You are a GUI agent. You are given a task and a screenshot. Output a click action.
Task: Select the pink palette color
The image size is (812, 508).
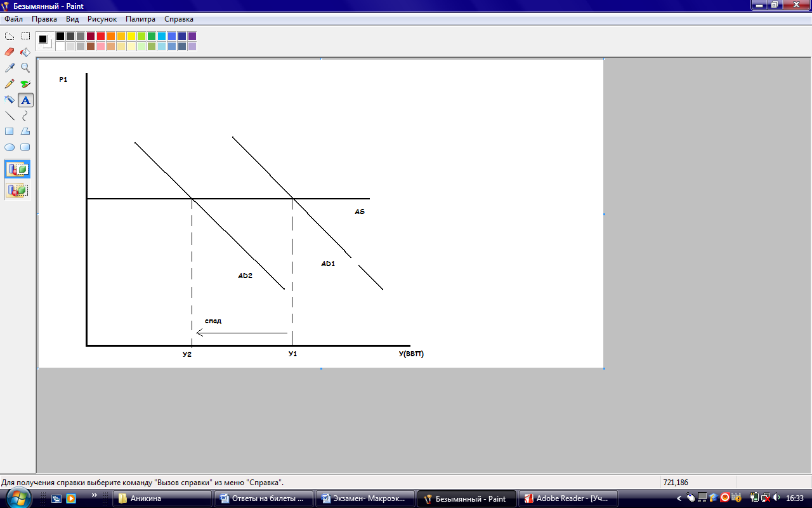click(101, 46)
